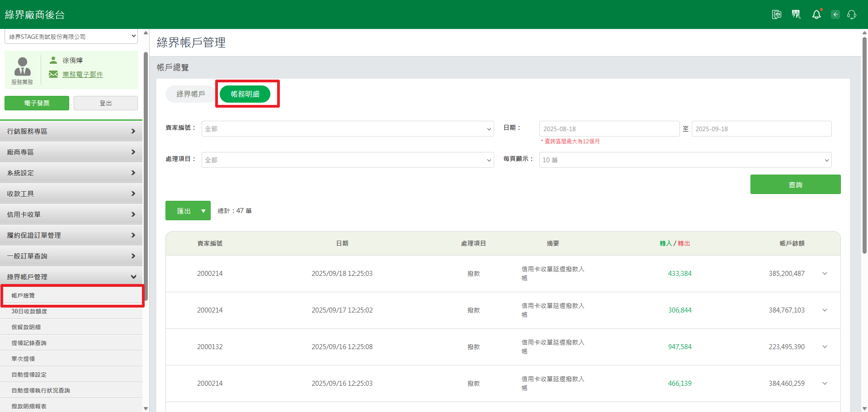The image size is (868, 412).
Task: Open the 賣家編號 dropdown
Action: click(347, 129)
